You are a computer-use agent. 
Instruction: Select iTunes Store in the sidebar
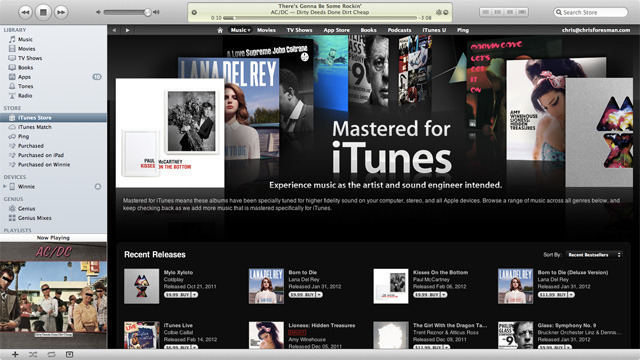(53, 118)
